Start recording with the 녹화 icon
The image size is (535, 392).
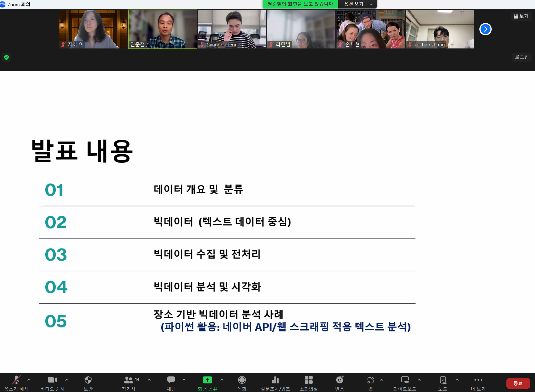(242, 380)
